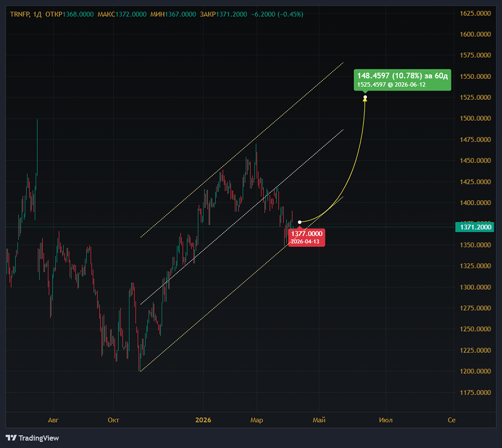Click the green forecast label 148.4597 (10.78%)
The width and height of the screenshot is (502, 448).
[403, 80]
